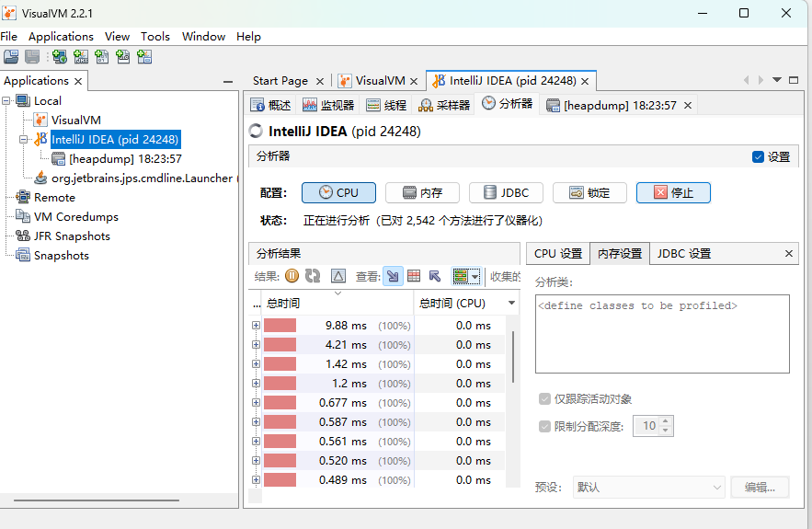Start CPU profiling with the CPU button
812x529 pixels.
coord(338,193)
